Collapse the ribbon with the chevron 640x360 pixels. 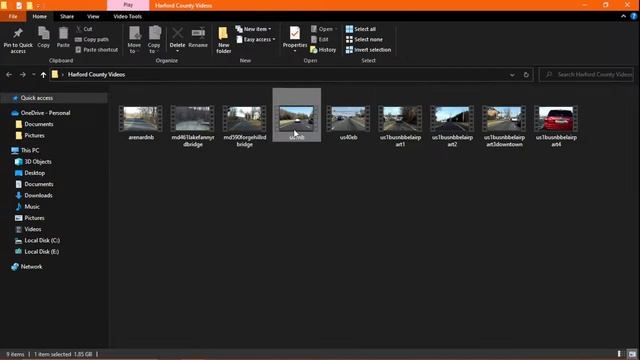[623, 16]
